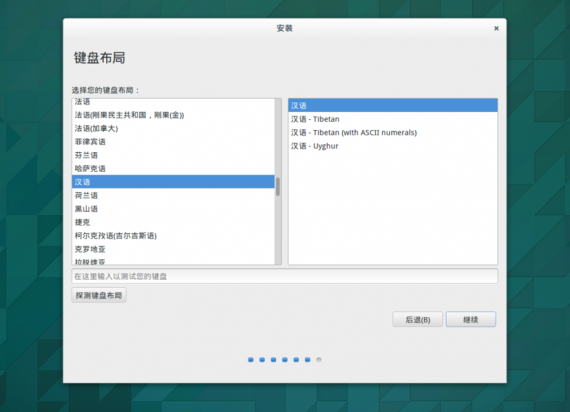Choose the 汉语 - Uyghur variant

(393, 146)
